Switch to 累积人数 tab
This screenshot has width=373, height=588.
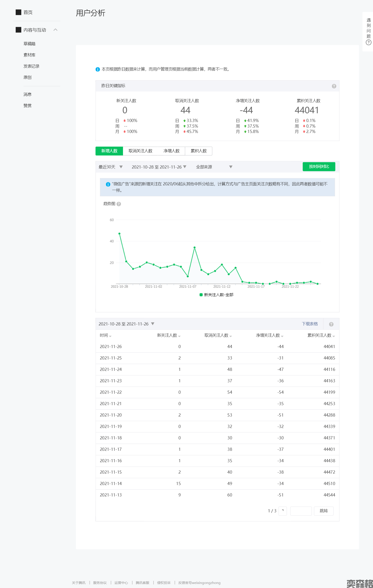pos(198,151)
